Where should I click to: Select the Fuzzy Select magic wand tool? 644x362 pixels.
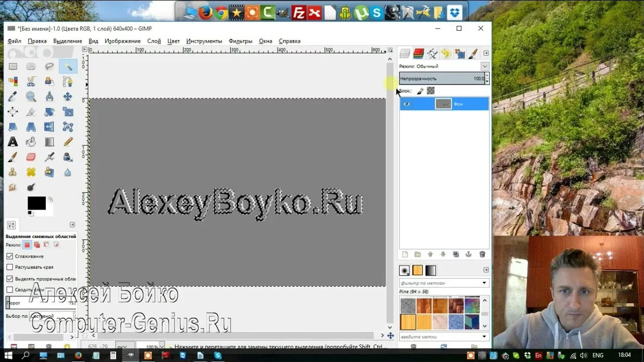click(68, 66)
